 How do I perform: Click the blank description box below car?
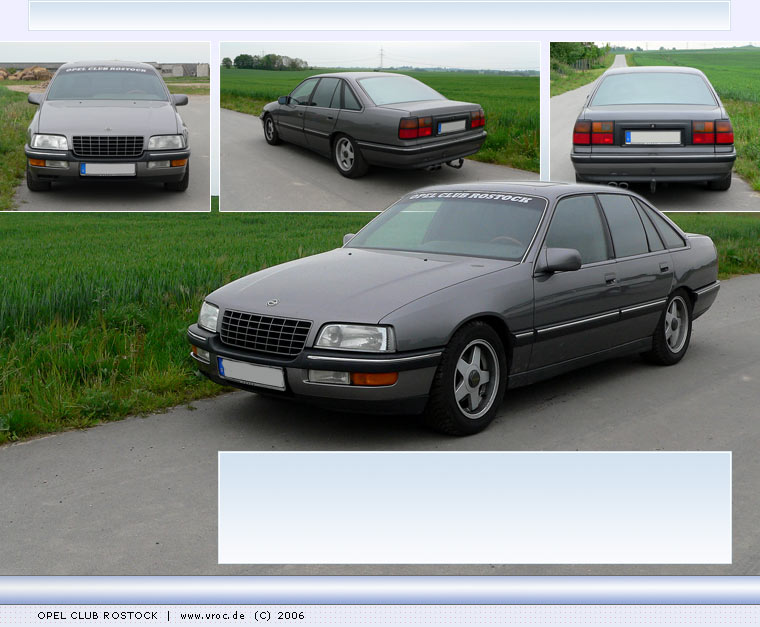click(x=475, y=508)
